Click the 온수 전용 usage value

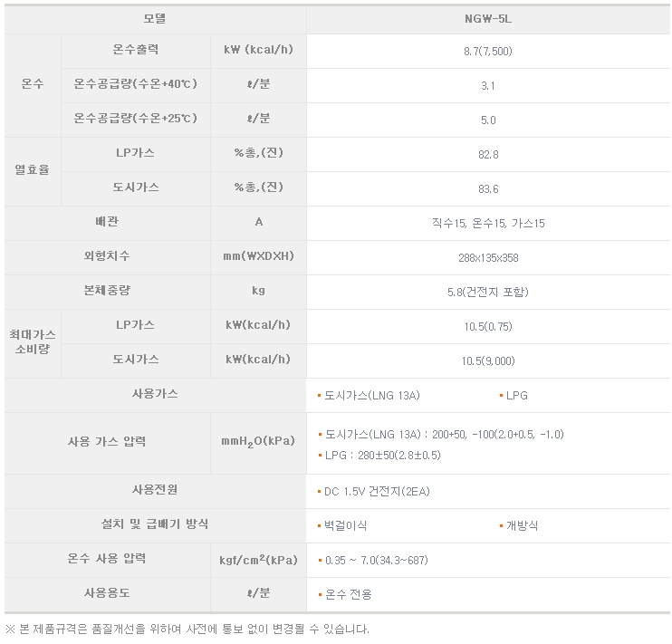click(348, 594)
